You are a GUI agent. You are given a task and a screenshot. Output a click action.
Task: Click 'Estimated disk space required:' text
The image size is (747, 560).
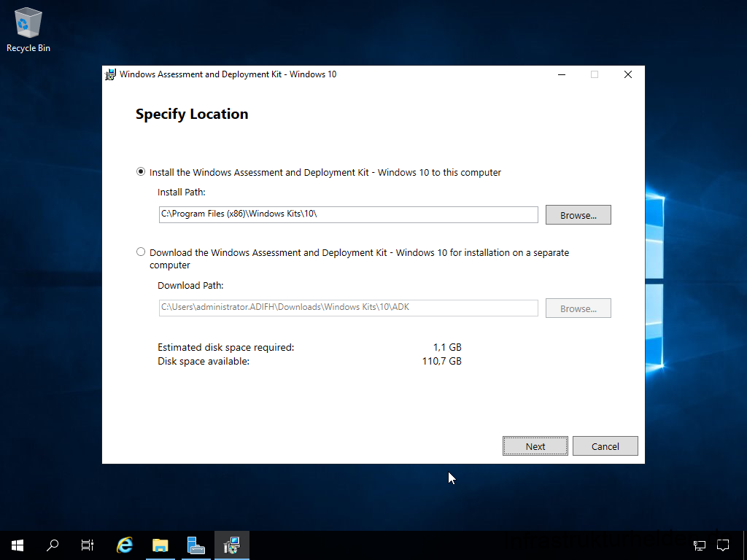click(226, 348)
